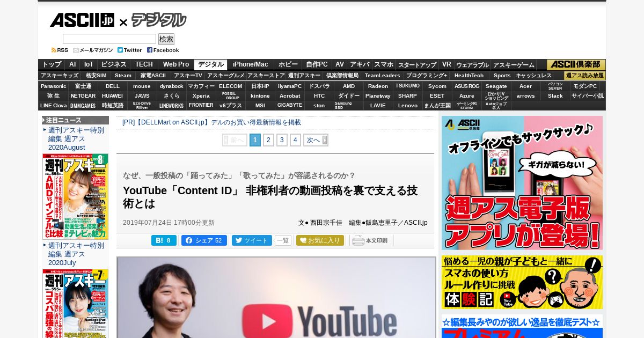Open 週刊アスキー特別編集 2020August link
The image size is (644, 338).
tap(76, 139)
